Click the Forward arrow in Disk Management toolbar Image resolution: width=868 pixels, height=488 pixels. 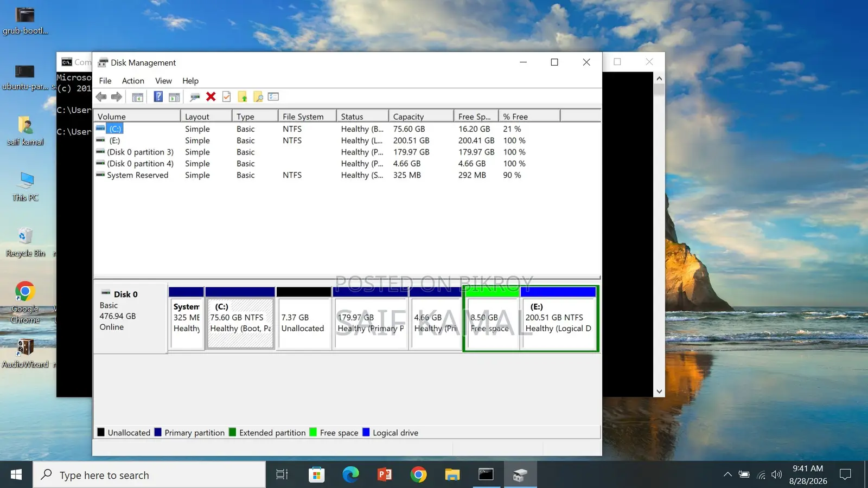(117, 97)
